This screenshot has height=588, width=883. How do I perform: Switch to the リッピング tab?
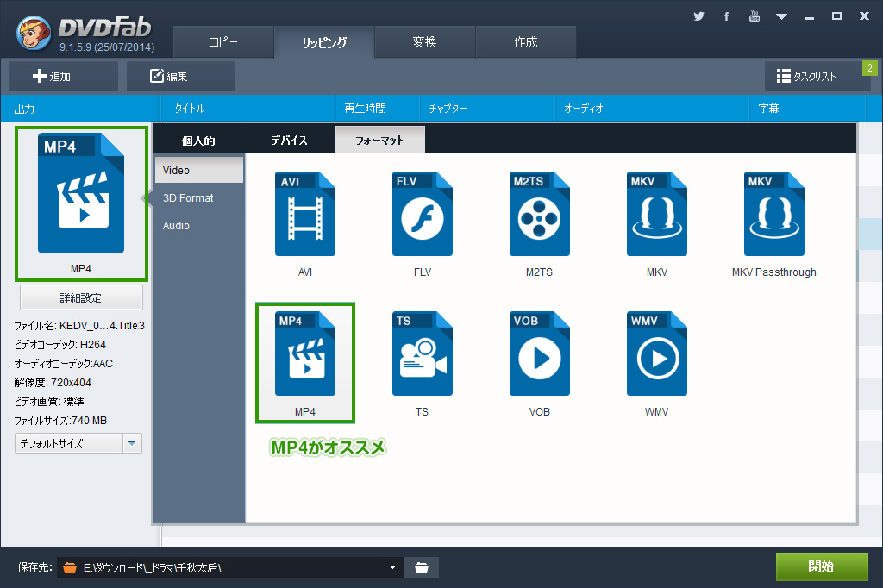(x=324, y=42)
